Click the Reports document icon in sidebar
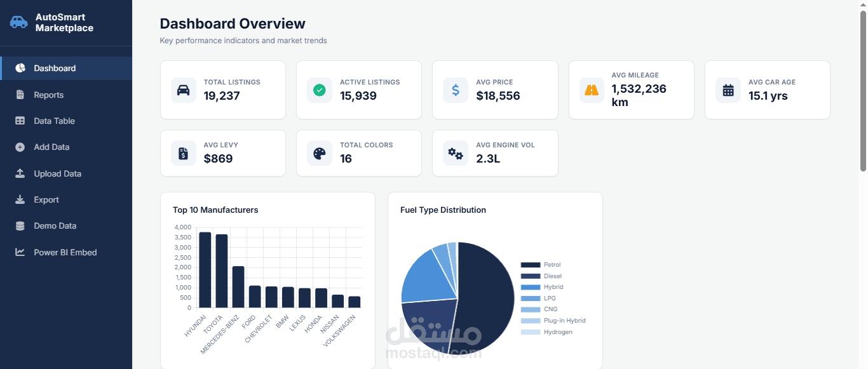868x369 pixels. click(20, 95)
